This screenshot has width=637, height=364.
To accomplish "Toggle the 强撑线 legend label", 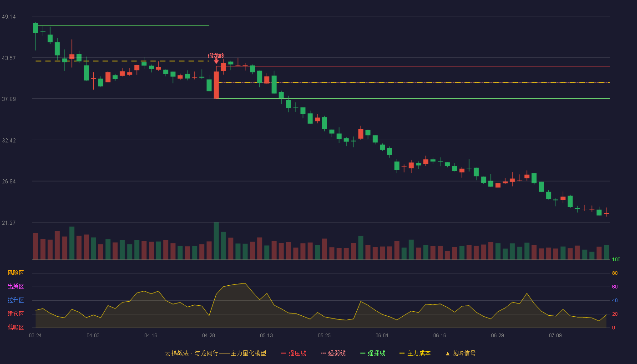I will tap(376, 353).
